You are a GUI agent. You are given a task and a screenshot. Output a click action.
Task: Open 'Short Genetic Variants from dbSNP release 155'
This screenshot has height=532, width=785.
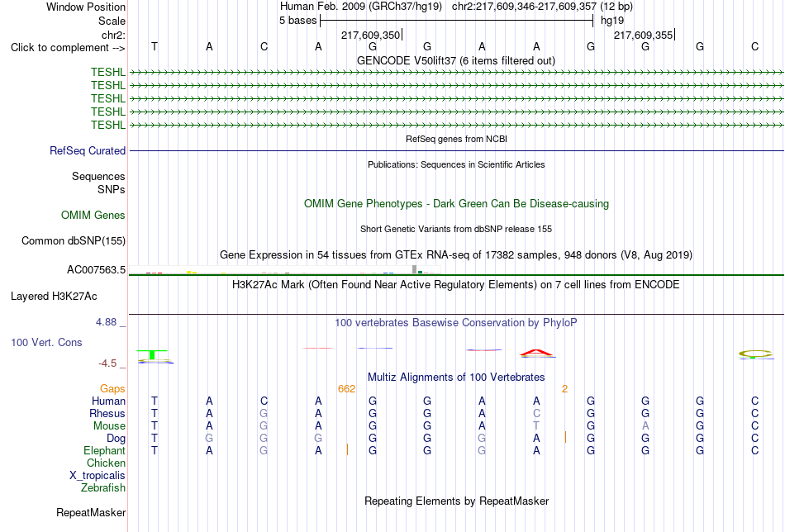click(456, 229)
